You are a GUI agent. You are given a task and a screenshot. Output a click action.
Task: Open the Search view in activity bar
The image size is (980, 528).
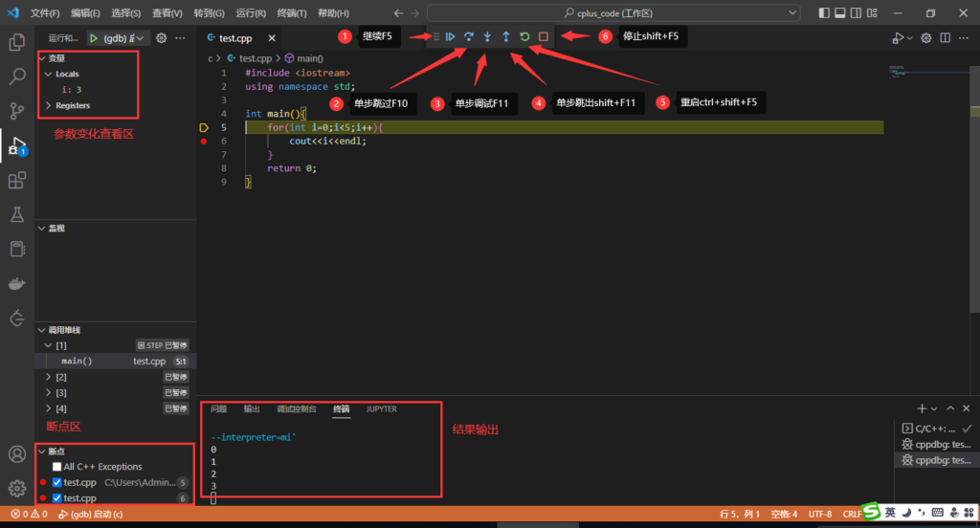16,77
